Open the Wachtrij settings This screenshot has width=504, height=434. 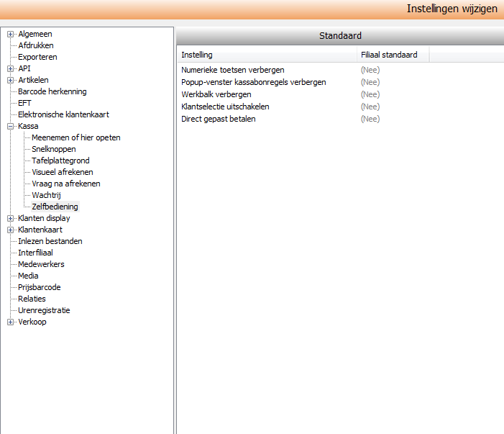[x=46, y=195]
